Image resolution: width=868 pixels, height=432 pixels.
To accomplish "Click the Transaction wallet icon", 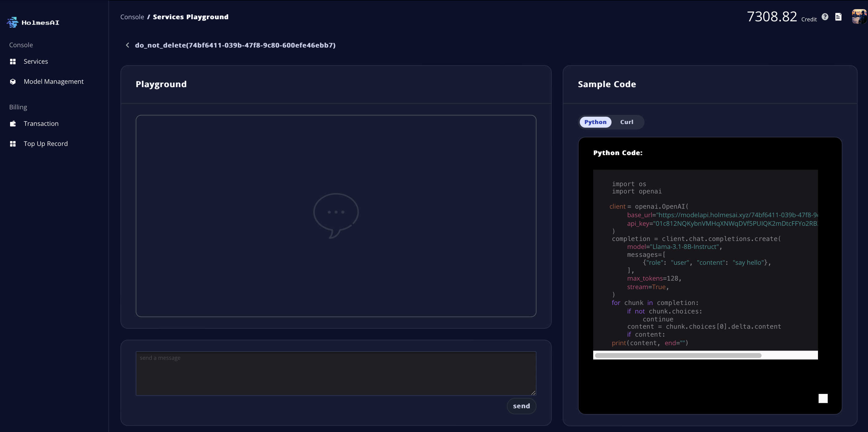I will coord(13,124).
